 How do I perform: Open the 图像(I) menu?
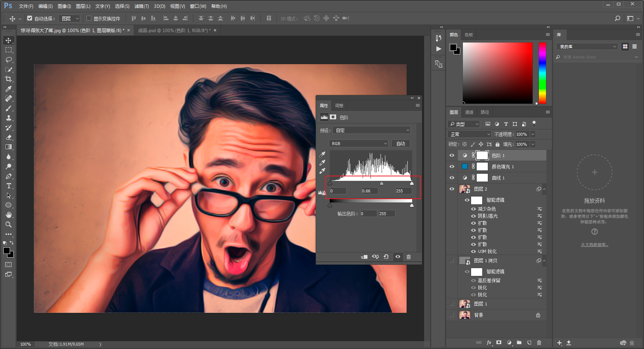(64, 6)
